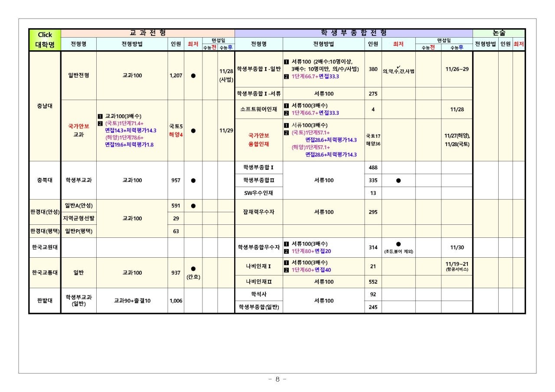Click the page number - 8 -
The height and width of the screenshot is (392, 555).
pos(277,379)
